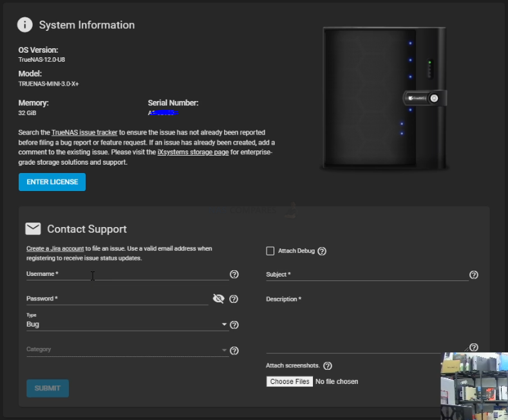Viewport: 508px width, 420px height.
Task: Click the Contact Support envelope icon
Action: (x=33, y=229)
